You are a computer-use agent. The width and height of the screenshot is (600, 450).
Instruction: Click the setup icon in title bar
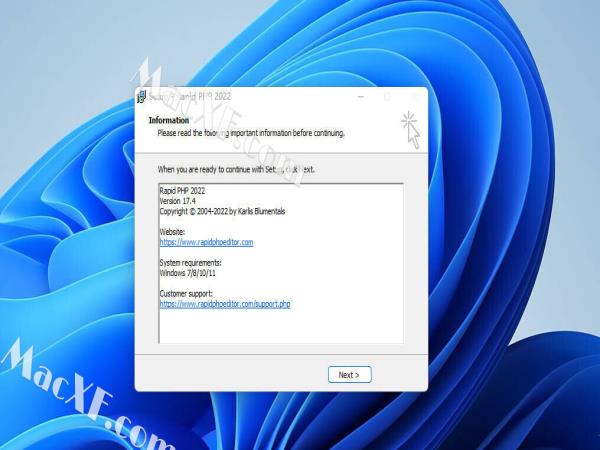(x=141, y=97)
